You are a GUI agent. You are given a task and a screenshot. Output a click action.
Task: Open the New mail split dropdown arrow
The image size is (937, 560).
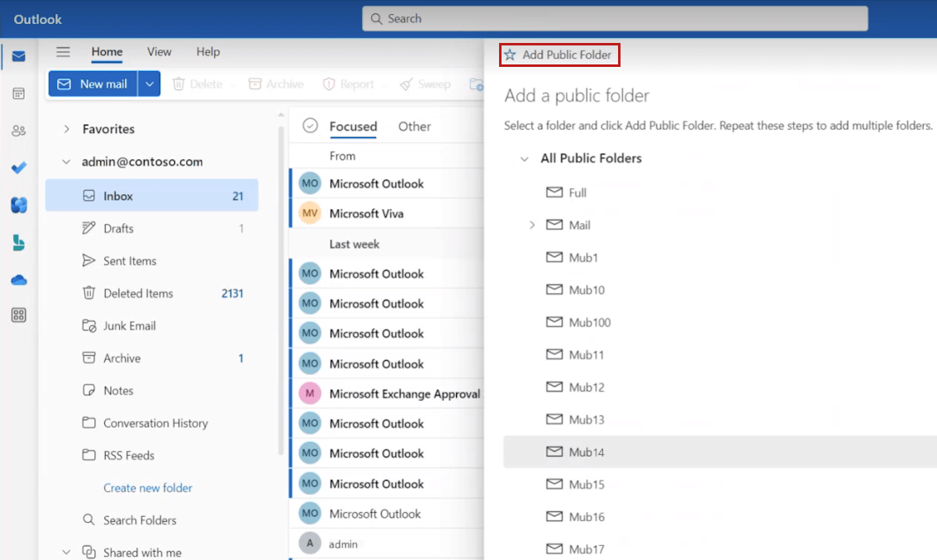pyautogui.click(x=150, y=83)
